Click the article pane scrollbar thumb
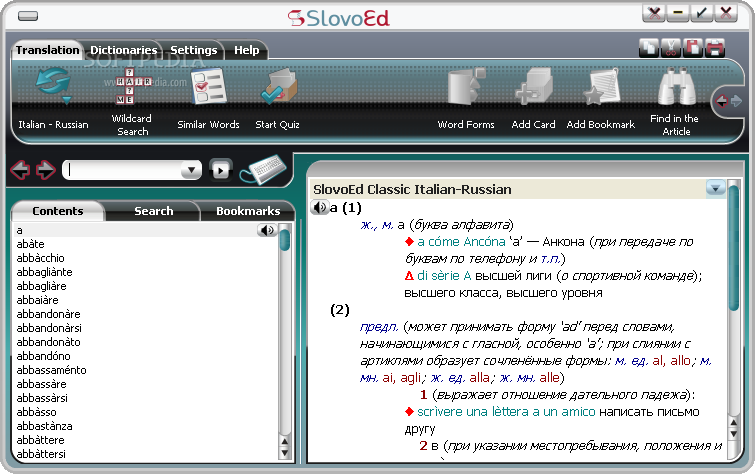 pyautogui.click(x=733, y=248)
